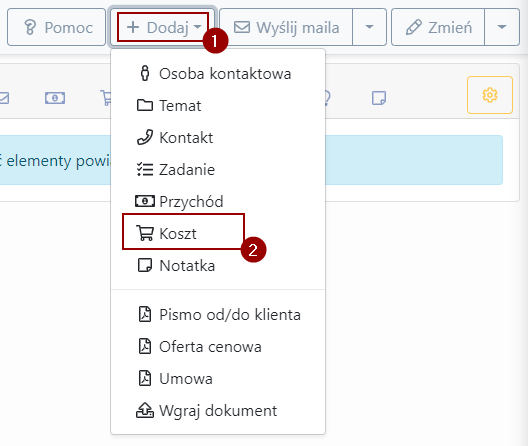Open the Pomoc help button
The width and height of the screenshot is (528, 446).
pyautogui.click(x=56, y=27)
